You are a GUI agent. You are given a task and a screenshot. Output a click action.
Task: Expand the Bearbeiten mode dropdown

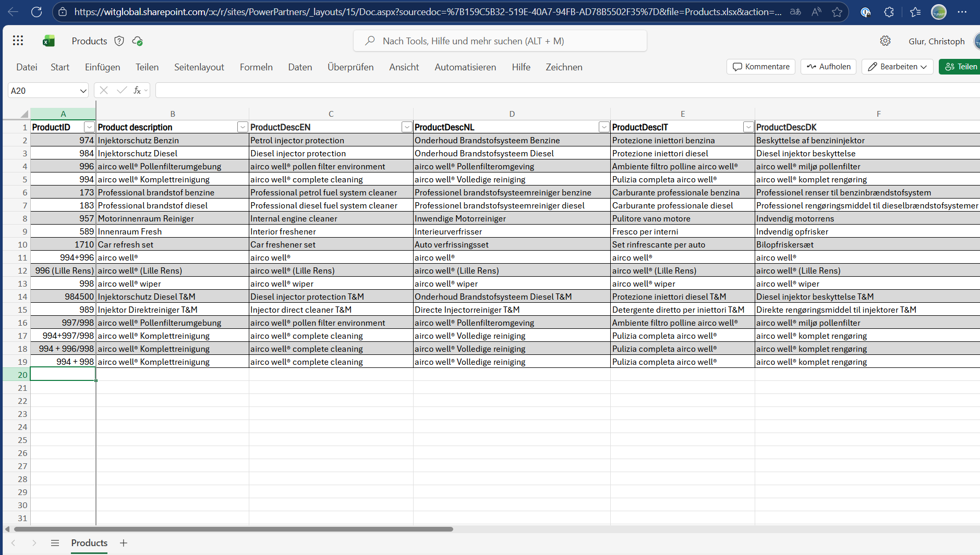point(924,67)
